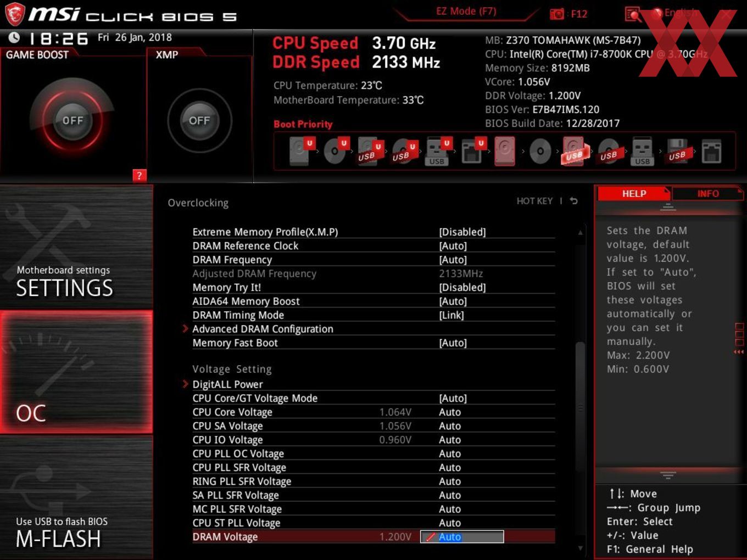Viewport: 747px width, 560px height.
Task: Select the CPU Core Voltage Auto value
Action: coord(450,412)
